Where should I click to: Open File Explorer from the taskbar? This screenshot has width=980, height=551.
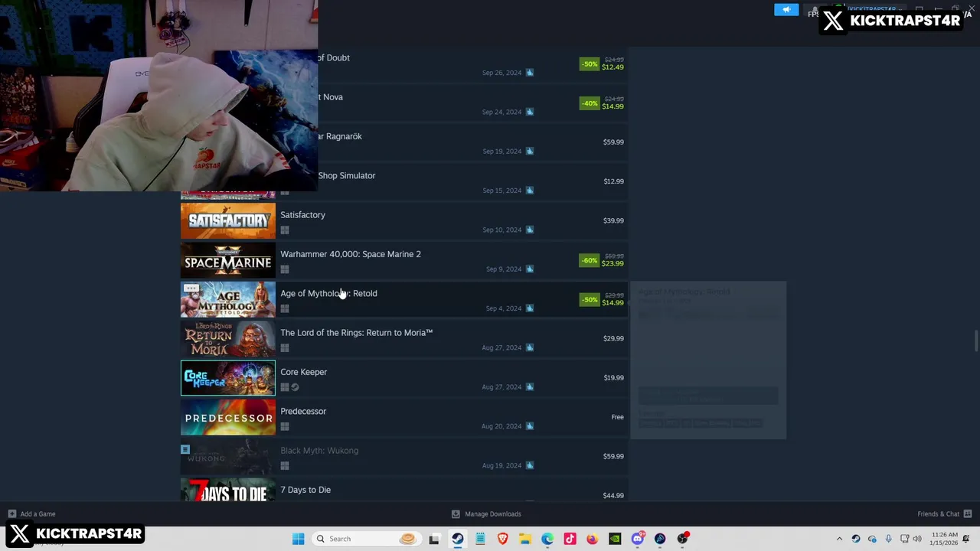point(525,539)
